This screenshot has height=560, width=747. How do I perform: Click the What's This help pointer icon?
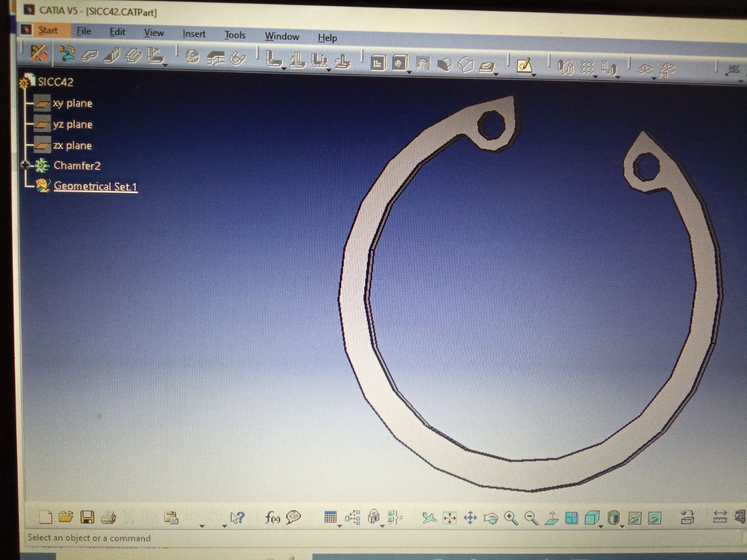point(237,517)
